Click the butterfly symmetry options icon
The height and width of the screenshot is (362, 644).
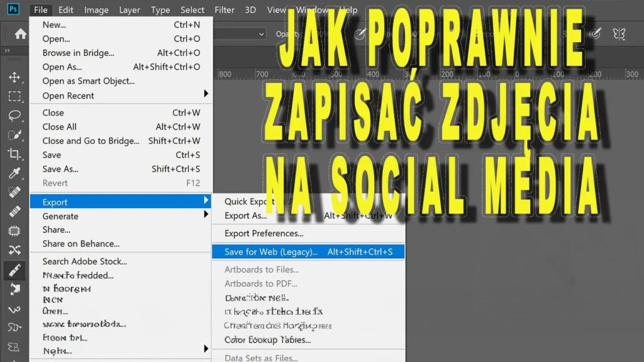619,33
